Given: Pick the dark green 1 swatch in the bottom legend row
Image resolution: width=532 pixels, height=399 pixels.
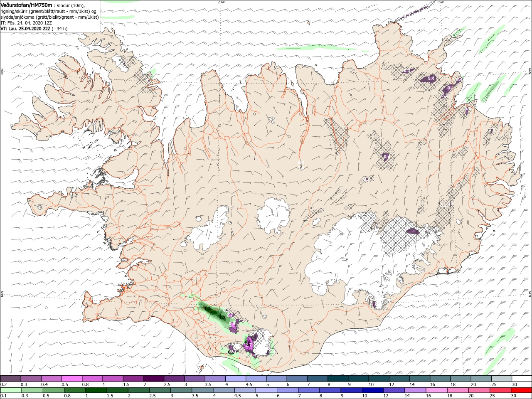Looking at the screenshot, I should click(96, 390).
